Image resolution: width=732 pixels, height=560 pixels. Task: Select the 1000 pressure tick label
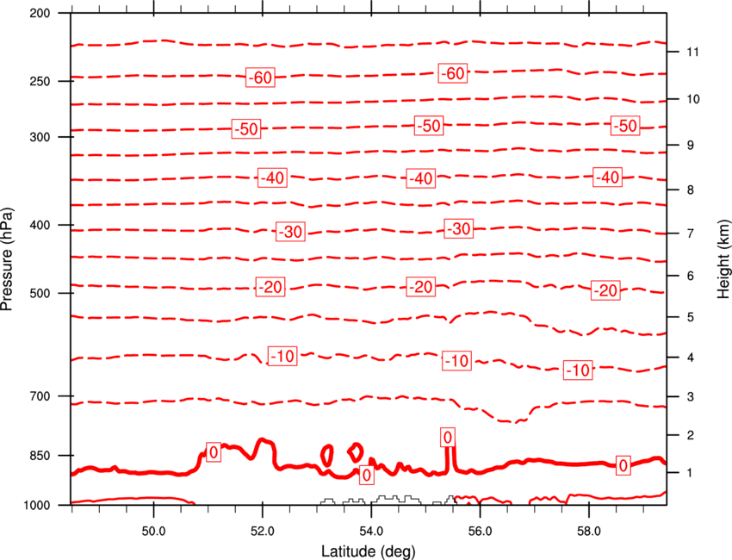[36, 506]
